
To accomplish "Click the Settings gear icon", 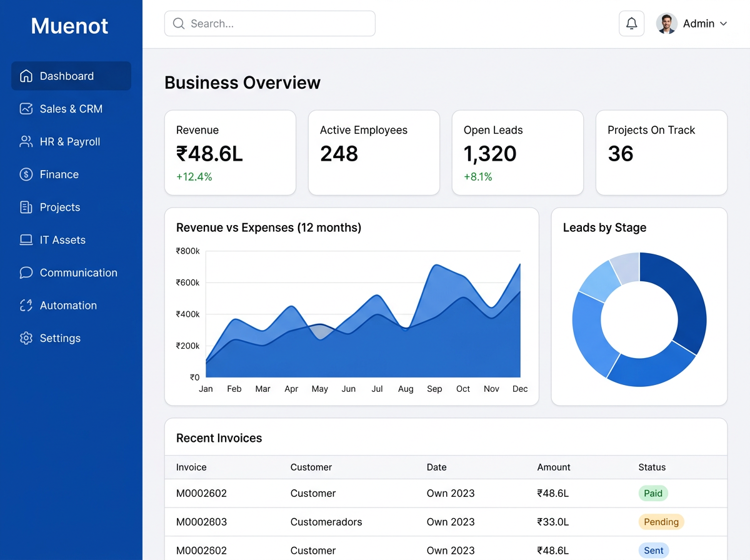I will click(26, 338).
